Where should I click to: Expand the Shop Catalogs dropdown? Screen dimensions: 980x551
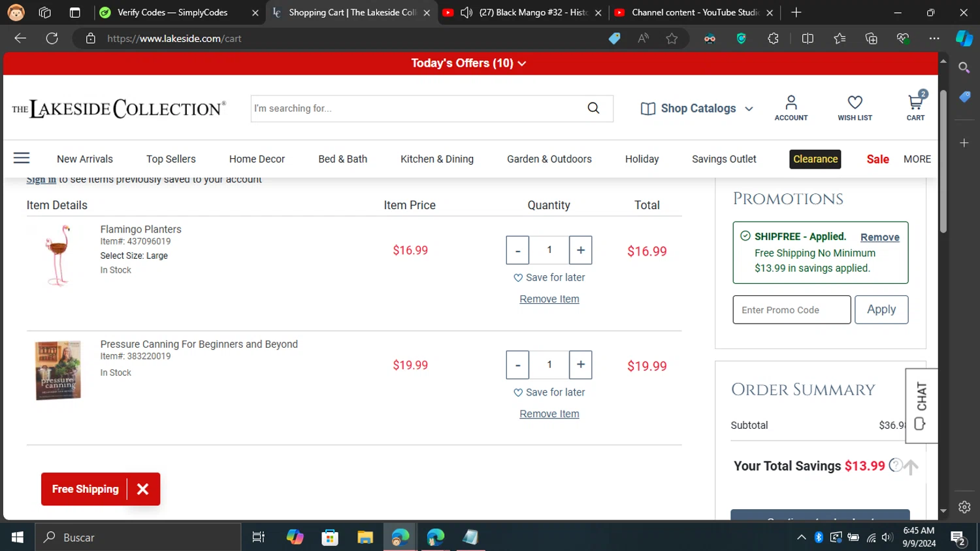697,109
